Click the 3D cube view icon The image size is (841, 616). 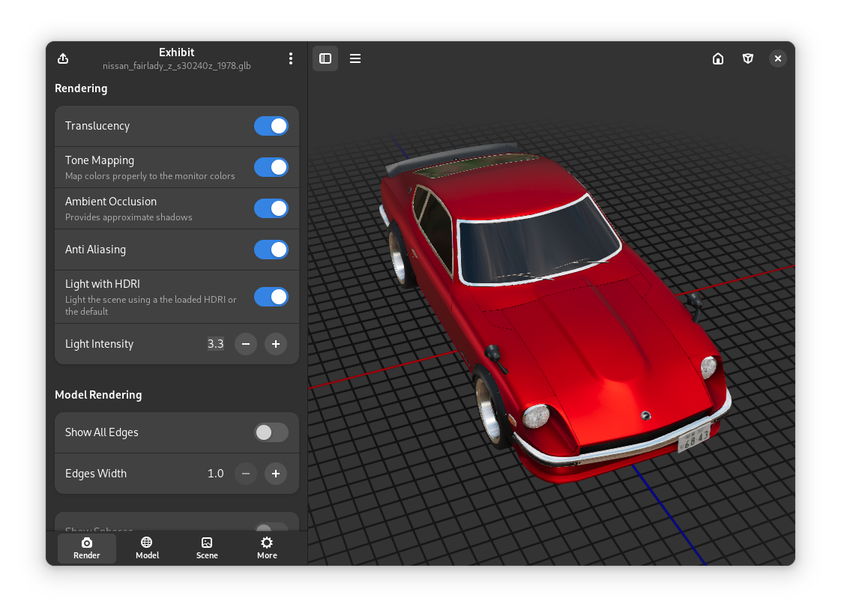pyautogui.click(x=747, y=58)
